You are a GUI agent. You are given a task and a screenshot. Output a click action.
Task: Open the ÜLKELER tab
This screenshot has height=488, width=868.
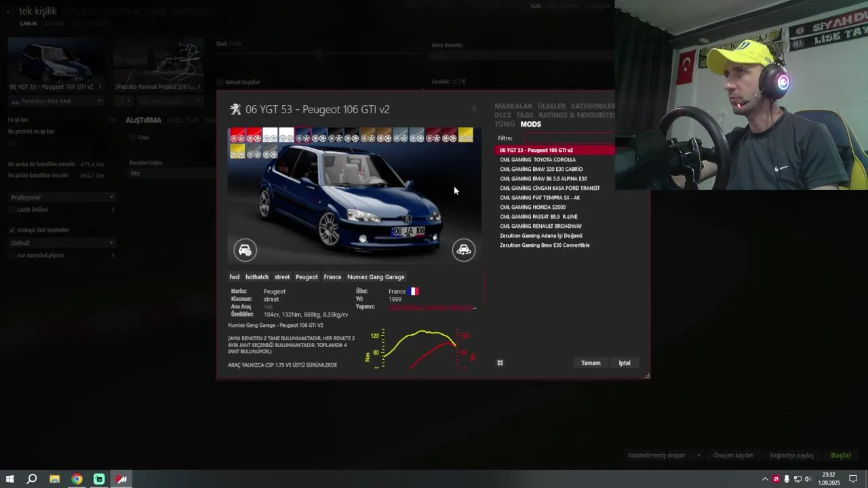click(551, 106)
